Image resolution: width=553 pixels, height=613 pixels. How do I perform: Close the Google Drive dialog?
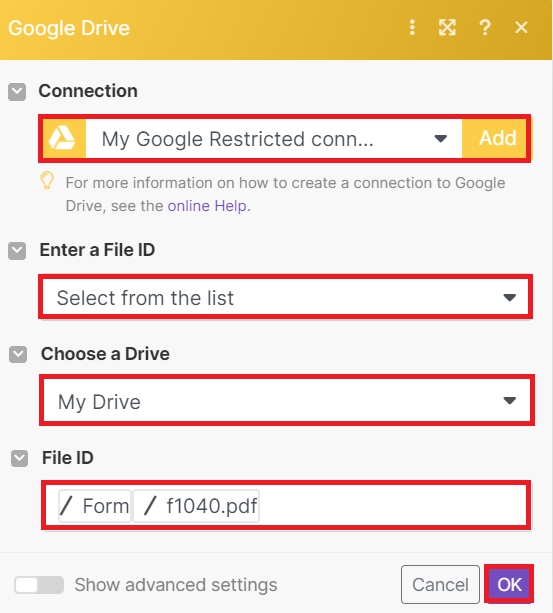click(521, 28)
